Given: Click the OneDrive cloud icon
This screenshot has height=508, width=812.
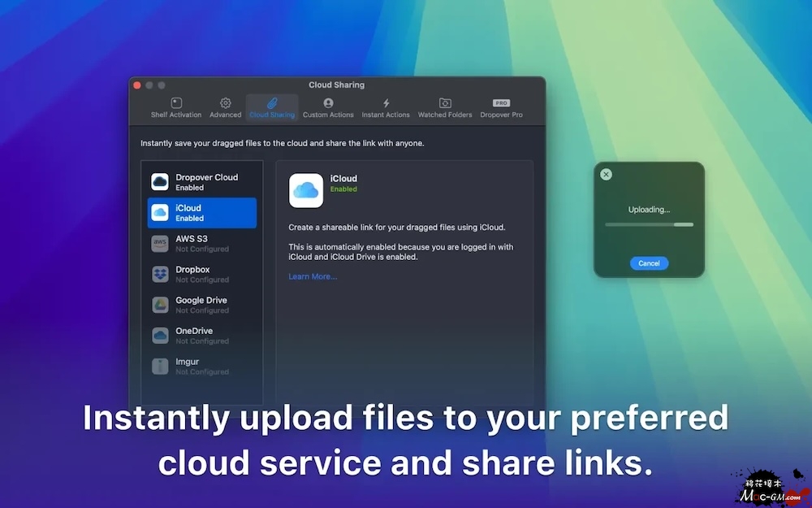Looking at the screenshot, I should 160,335.
